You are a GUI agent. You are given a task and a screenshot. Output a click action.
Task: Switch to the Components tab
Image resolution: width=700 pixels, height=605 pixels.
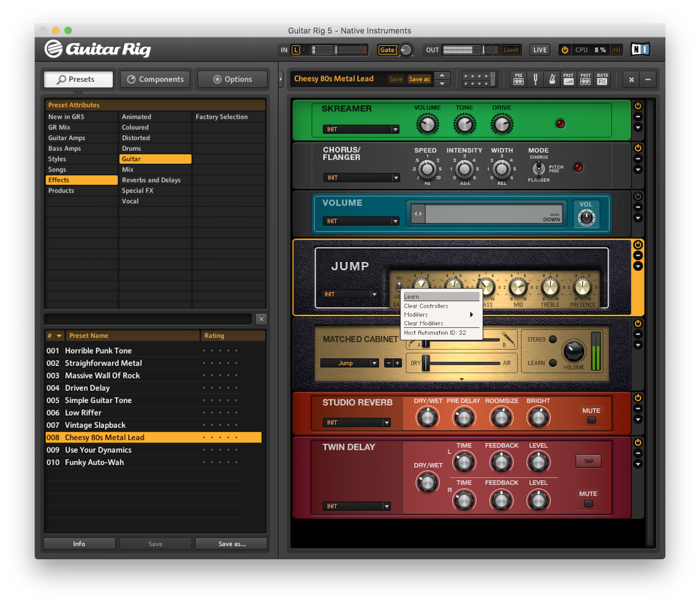click(x=155, y=79)
